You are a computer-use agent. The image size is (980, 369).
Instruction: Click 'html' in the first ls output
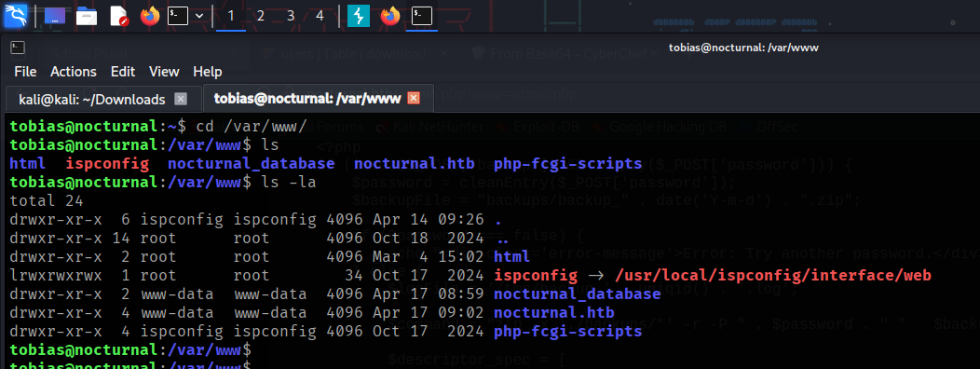(x=28, y=164)
